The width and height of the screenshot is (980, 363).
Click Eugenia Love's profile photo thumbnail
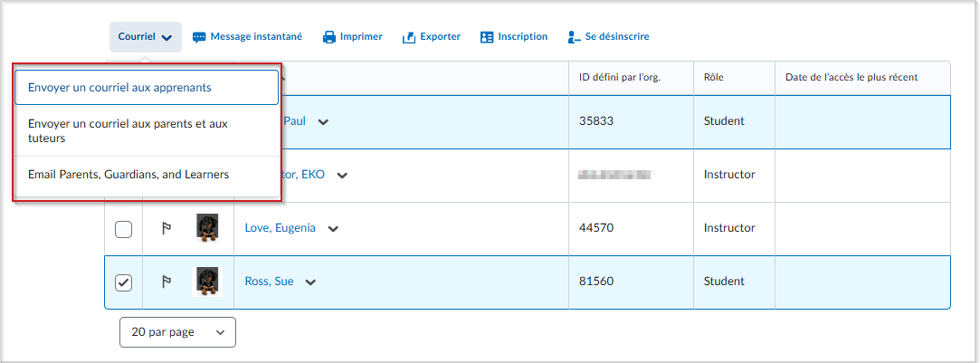point(207,228)
